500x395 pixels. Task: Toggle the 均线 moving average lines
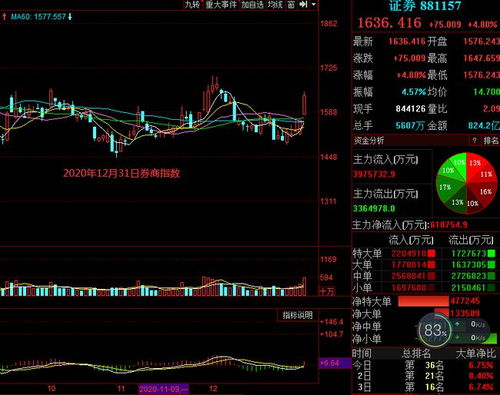click(x=275, y=4)
